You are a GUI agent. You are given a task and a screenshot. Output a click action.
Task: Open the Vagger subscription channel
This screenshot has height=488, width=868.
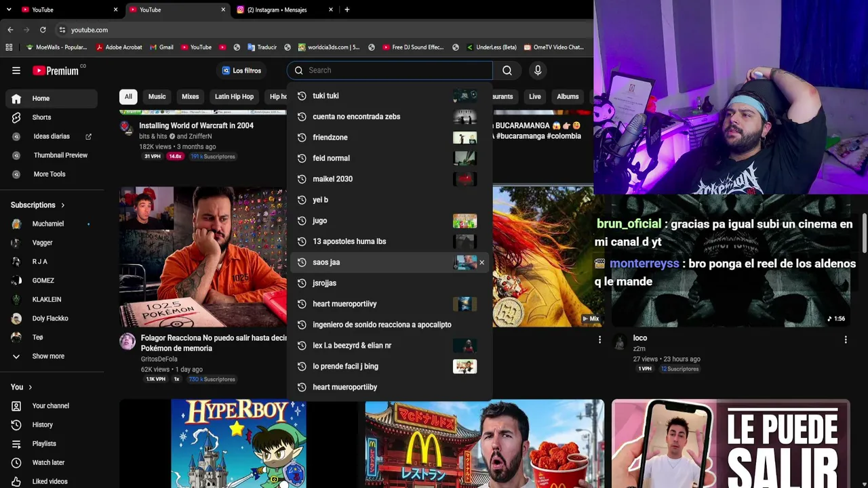pyautogui.click(x=52, y=243)
